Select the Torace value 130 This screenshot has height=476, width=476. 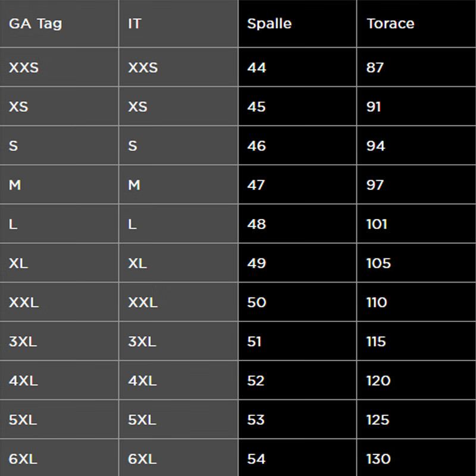(x=378, y=459)
